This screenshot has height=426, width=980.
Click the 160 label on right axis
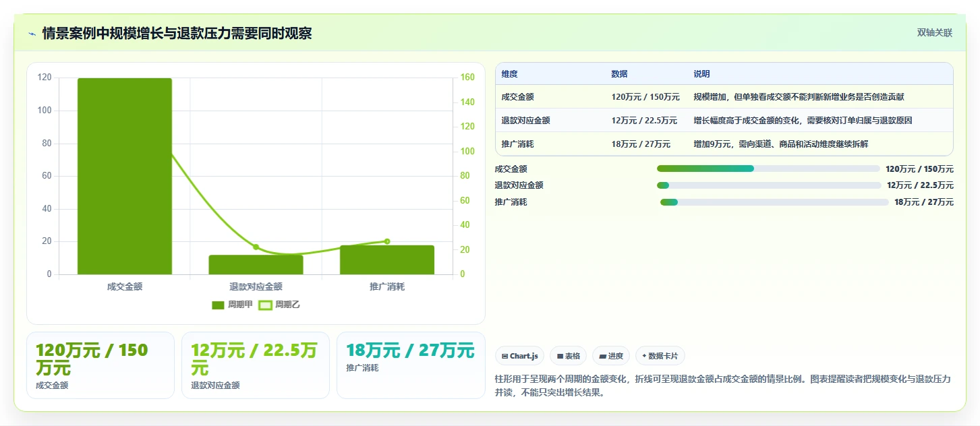[x=467, y=78]
